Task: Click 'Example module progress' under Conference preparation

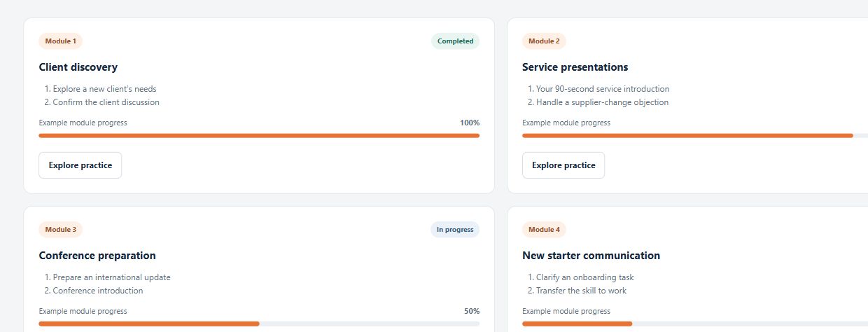Action: point(83,311)
